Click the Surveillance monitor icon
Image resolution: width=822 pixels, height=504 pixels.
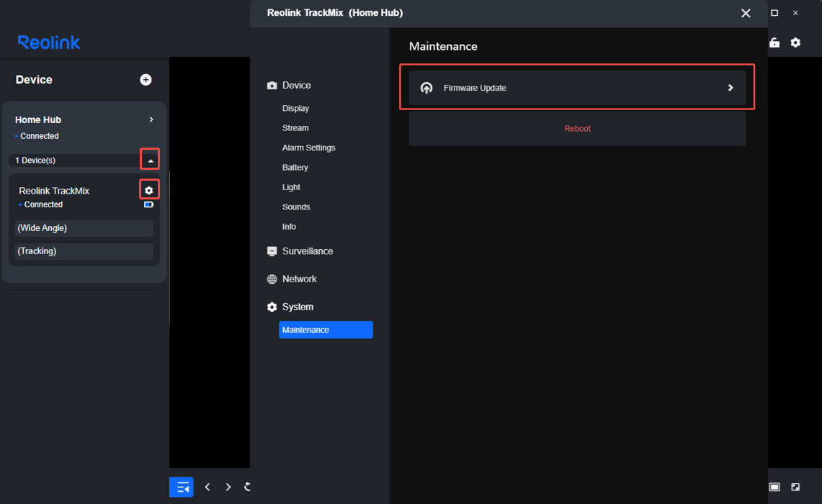(x=272, y=251)
